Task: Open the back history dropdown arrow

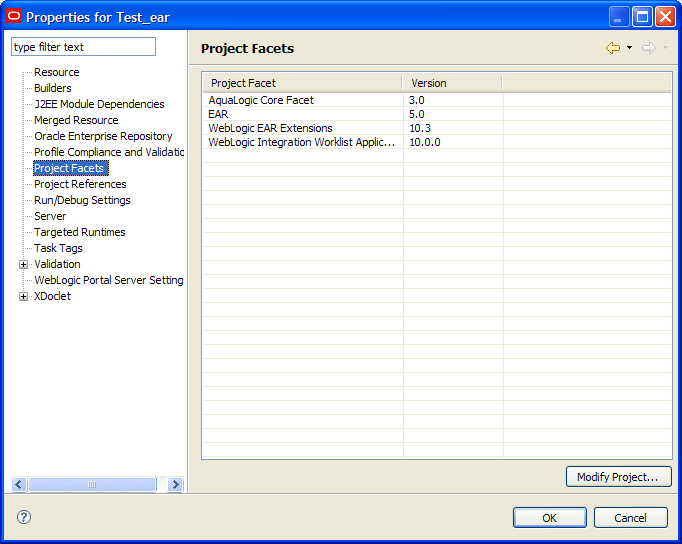Action: pyautogui.click(x=629, y=48)
